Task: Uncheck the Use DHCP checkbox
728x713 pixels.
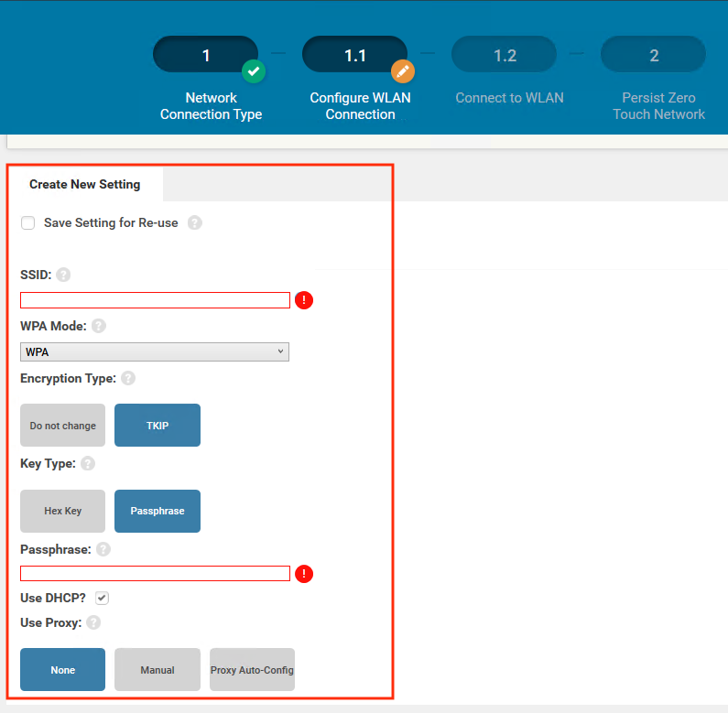Action: [x=103, y=598]
